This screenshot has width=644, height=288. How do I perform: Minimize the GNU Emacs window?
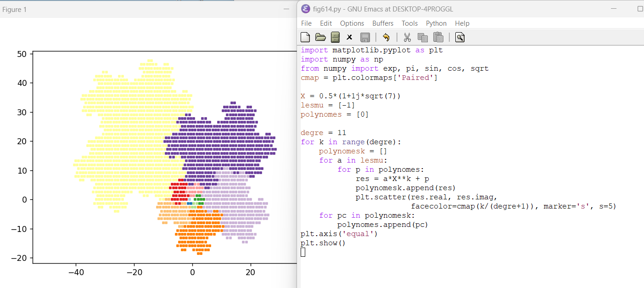click(x=614, y=9)
